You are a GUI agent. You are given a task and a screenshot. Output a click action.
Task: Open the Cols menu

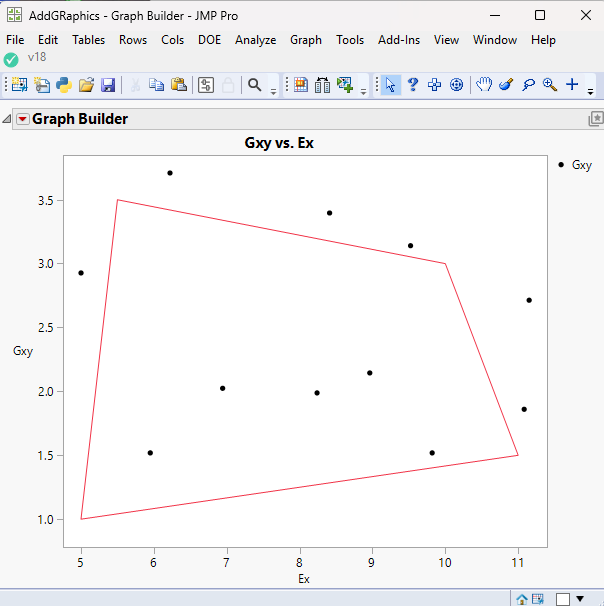[172, 40]
